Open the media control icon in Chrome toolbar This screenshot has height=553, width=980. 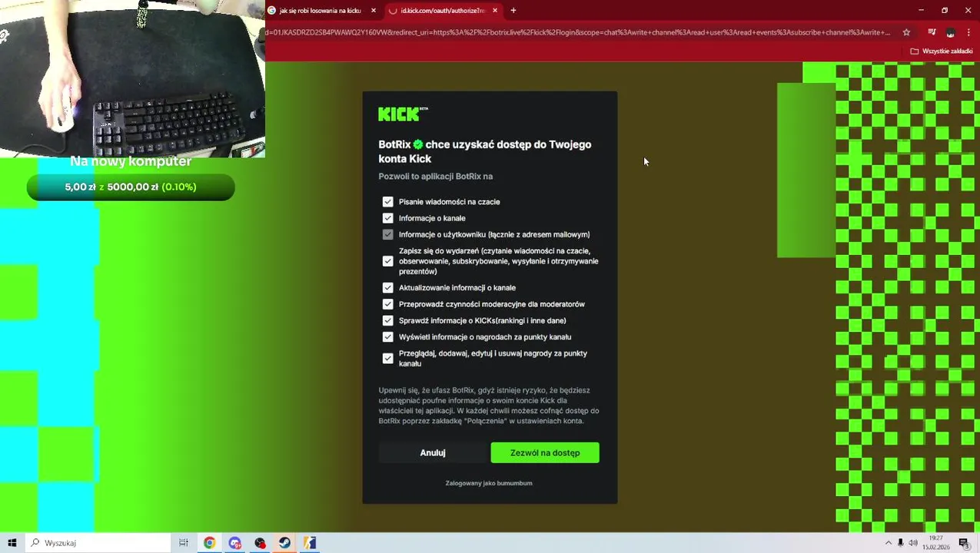tap(932, 32)
